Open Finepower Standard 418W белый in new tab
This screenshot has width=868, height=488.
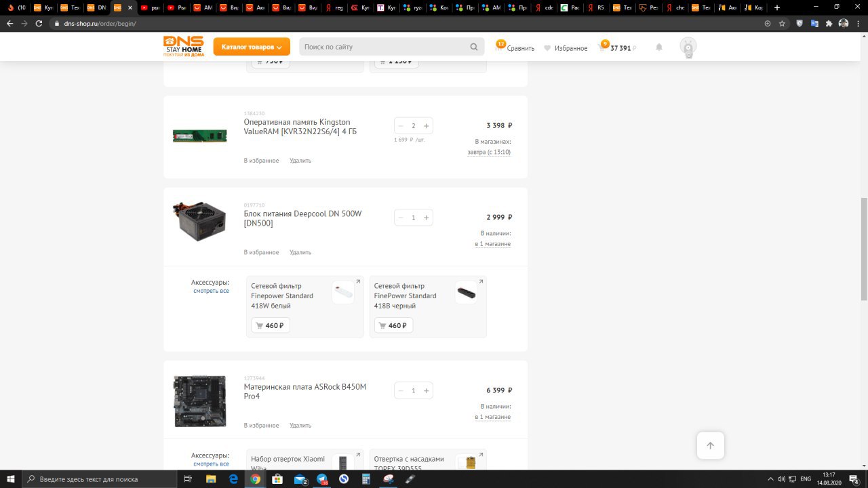(x=358, y=282)
